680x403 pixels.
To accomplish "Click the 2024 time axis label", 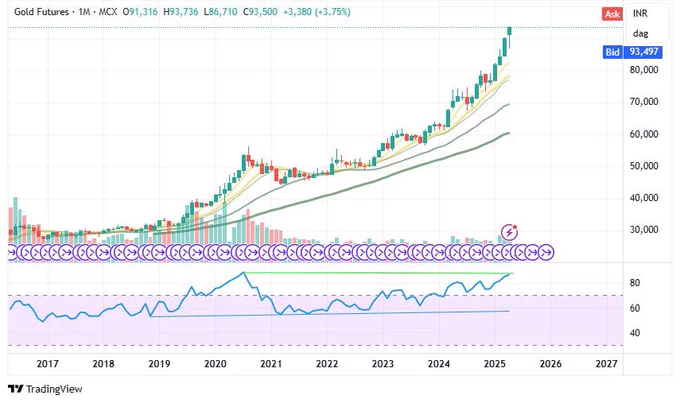I will click(438, 364).
